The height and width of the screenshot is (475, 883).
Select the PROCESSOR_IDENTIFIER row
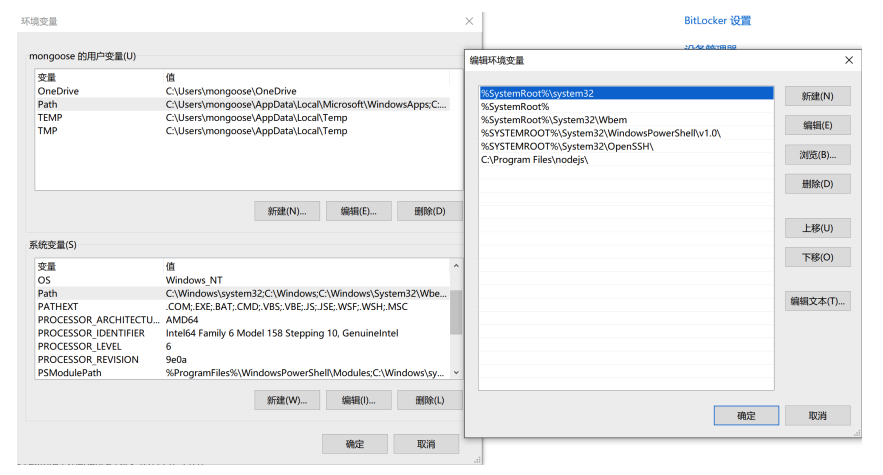(243, 333)
